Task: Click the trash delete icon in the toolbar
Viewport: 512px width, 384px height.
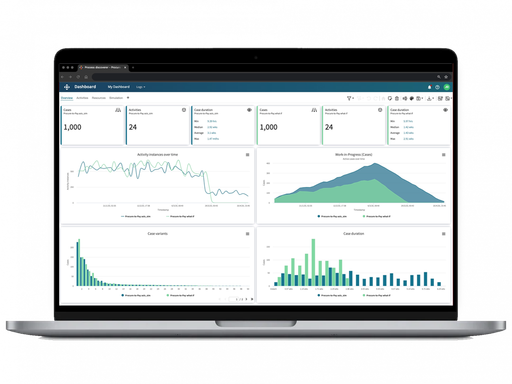Action: [x=397, y=98]
